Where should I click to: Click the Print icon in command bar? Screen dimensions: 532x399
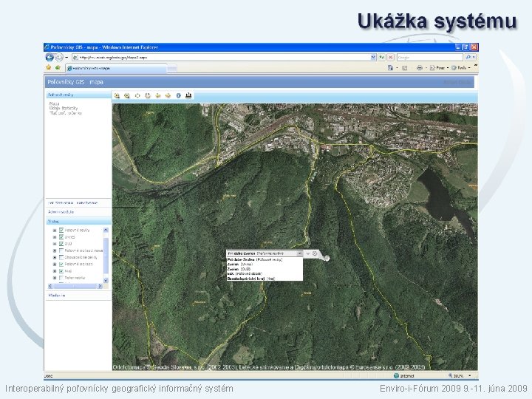coord(420,68)
